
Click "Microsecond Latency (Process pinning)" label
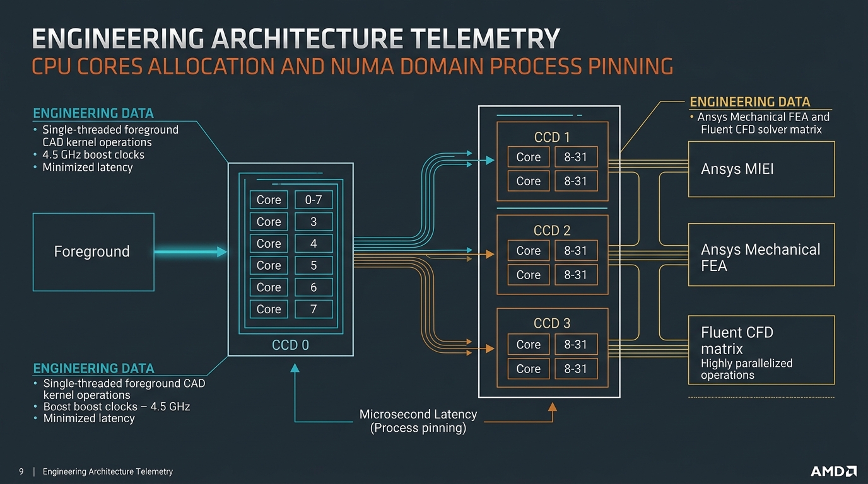coord(418,422)
